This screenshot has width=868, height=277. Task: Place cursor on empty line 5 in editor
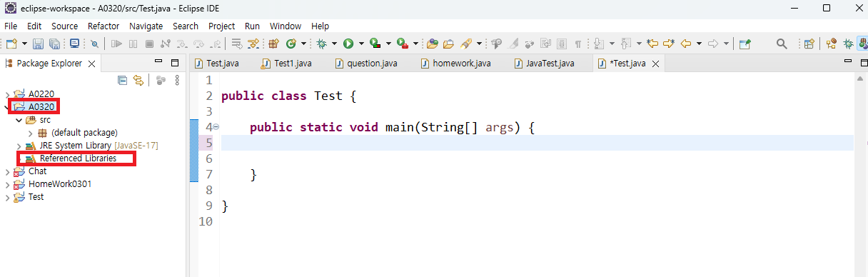(537, 143)
